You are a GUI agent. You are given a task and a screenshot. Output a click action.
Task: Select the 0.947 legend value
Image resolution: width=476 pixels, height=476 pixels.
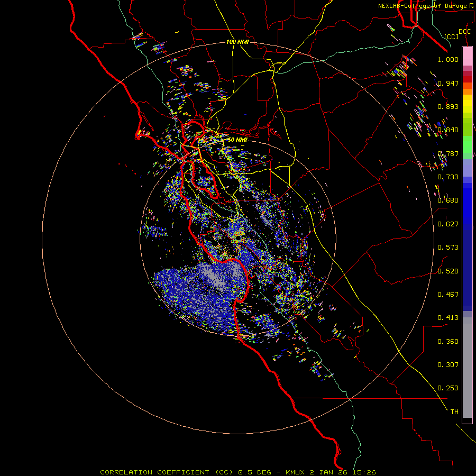pyautogui.click(x=448, y=83)
